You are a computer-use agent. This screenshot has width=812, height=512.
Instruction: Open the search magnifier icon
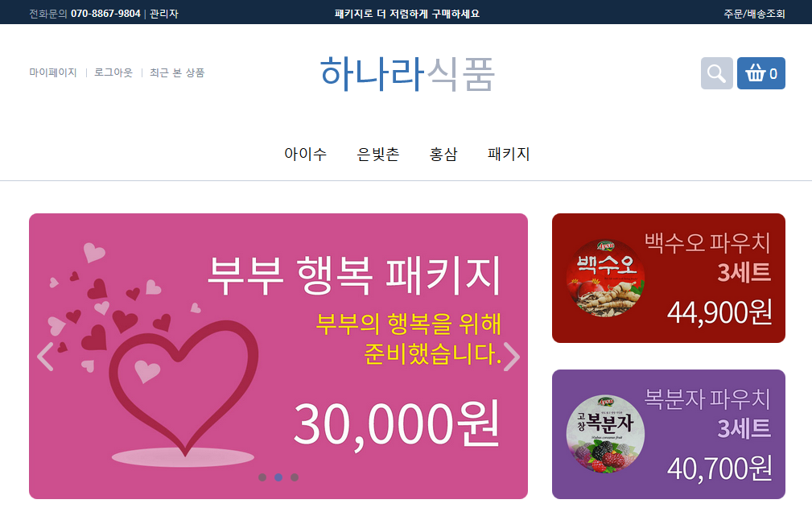click(x=716, y=73)
